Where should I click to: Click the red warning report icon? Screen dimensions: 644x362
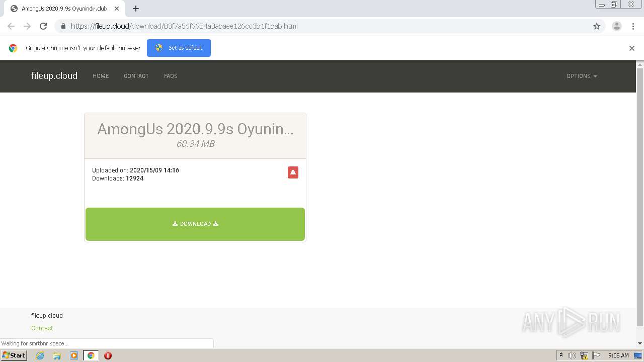(293, 172)
